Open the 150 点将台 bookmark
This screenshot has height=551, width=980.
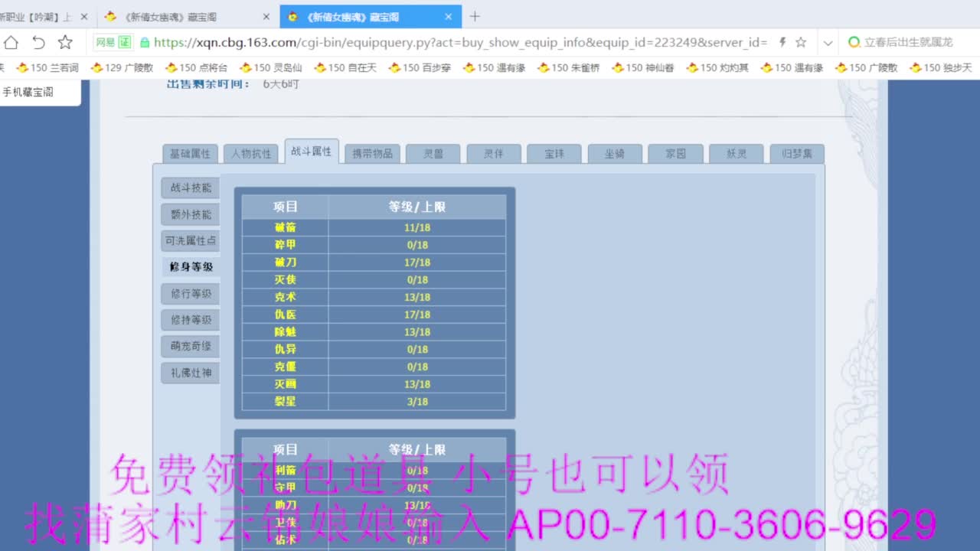(196, 67)
